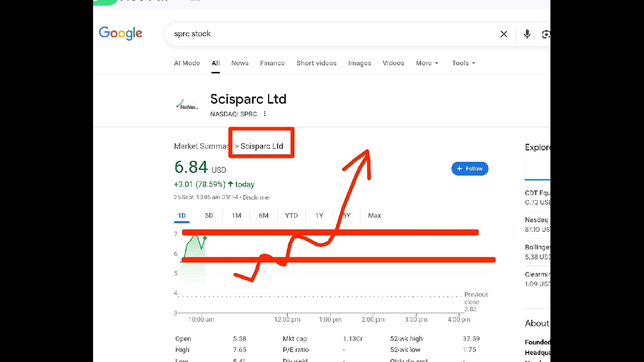The image size is (644, 362).
Task: Select the Max chart range
Action: (374, 215)
